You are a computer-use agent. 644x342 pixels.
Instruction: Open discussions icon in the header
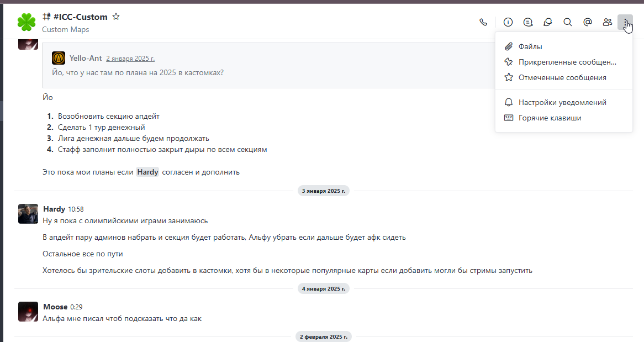pyautogui.click(x=547, y=22)
